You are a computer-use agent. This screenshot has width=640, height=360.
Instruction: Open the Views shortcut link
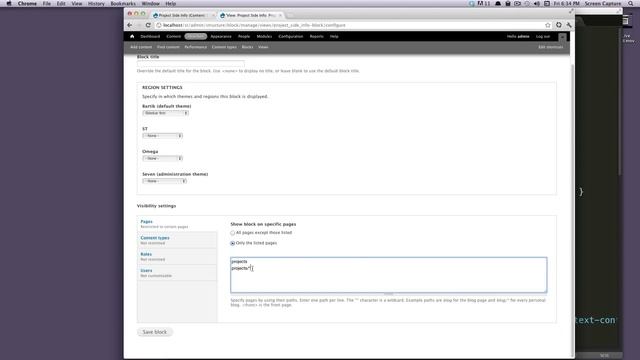pos(263,47)
